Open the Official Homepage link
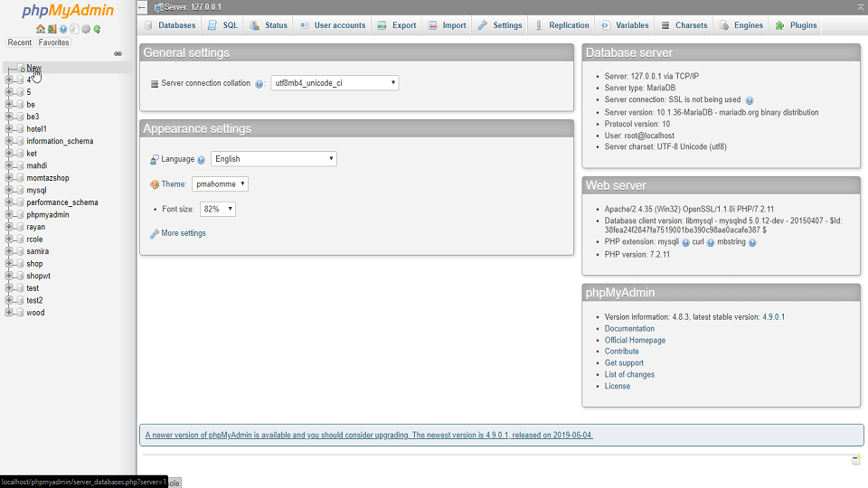Screen dimensions: 868x488 coord(635,341)
